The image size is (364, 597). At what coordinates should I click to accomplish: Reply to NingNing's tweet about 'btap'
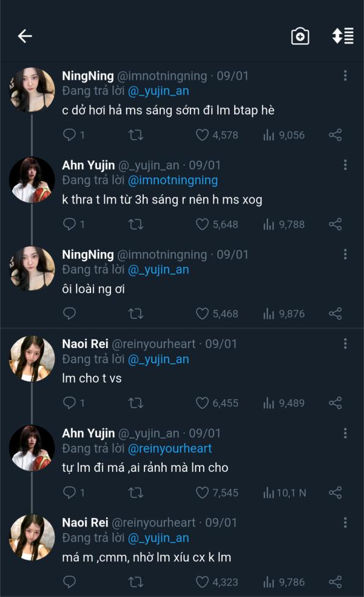pyautogui.click(x=70, y=135)
